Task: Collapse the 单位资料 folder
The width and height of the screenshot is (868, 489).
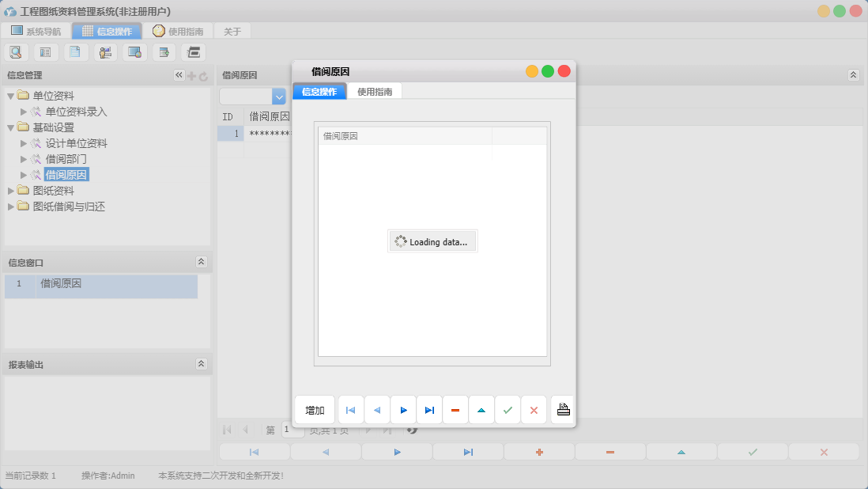Action: (x=11, y=96)
